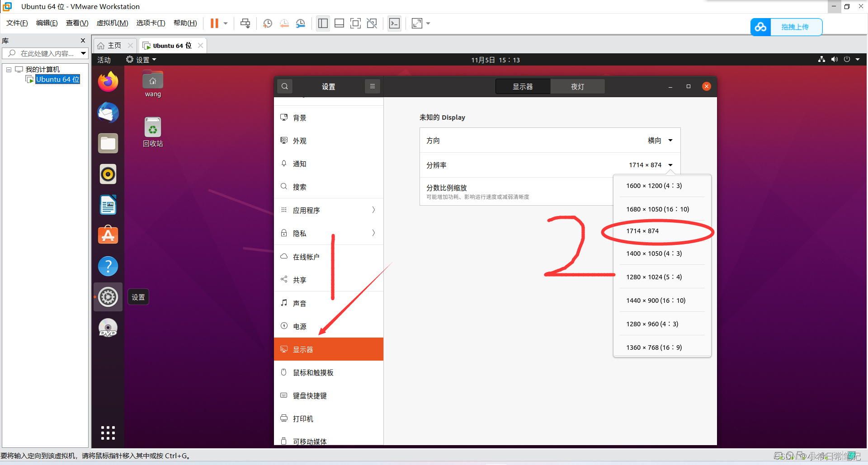Toggle the library panel visibility in VMware
Viewport: 868px width, 465px height.
323,23
